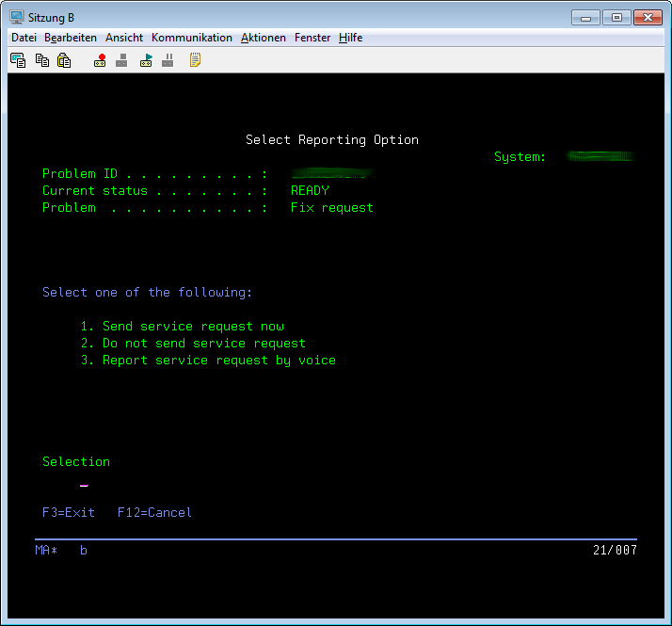Viewport: 672px width, 626px height.
Task: Open the Fenster menu
Action: pyautogui.click(x=312, y=38)
